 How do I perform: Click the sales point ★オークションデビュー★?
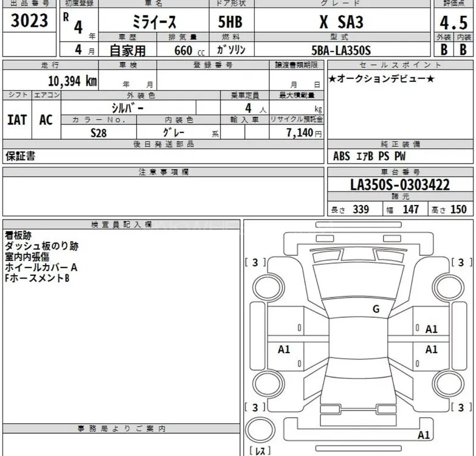pos(381,79)
